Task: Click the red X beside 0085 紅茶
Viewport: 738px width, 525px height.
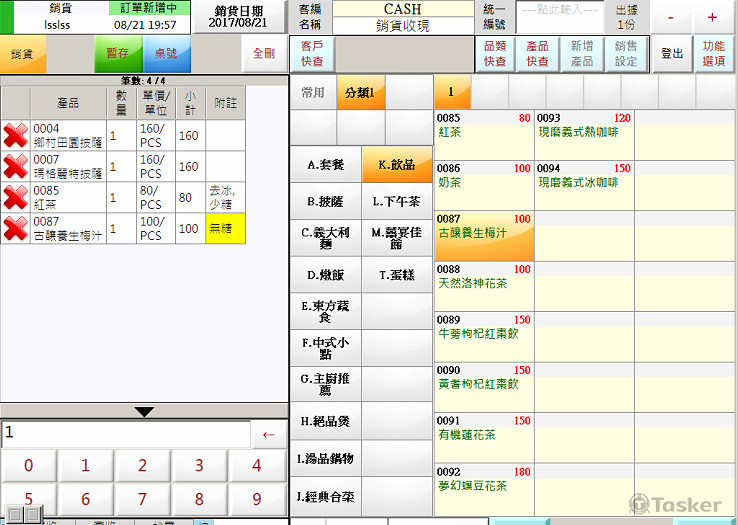Action: coord(16,196)
